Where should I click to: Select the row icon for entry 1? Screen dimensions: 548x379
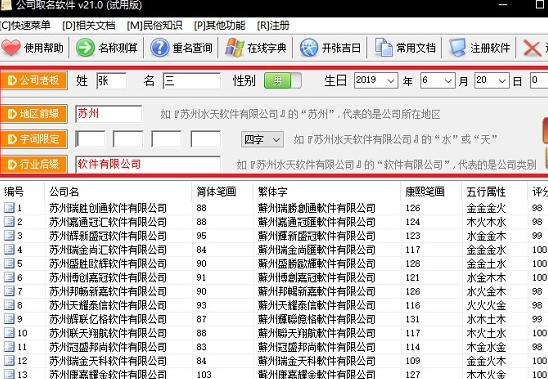[x=9, y=208]
